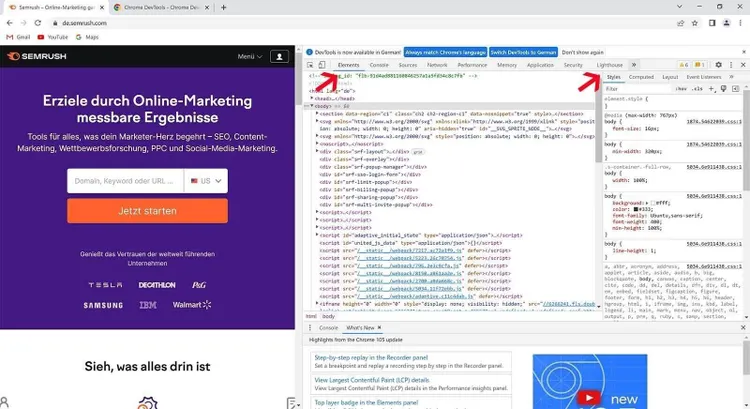Open the Event Listeners tab
This screenshot has height=409, width=750.
pyautogui.click(x=704, y=77)
